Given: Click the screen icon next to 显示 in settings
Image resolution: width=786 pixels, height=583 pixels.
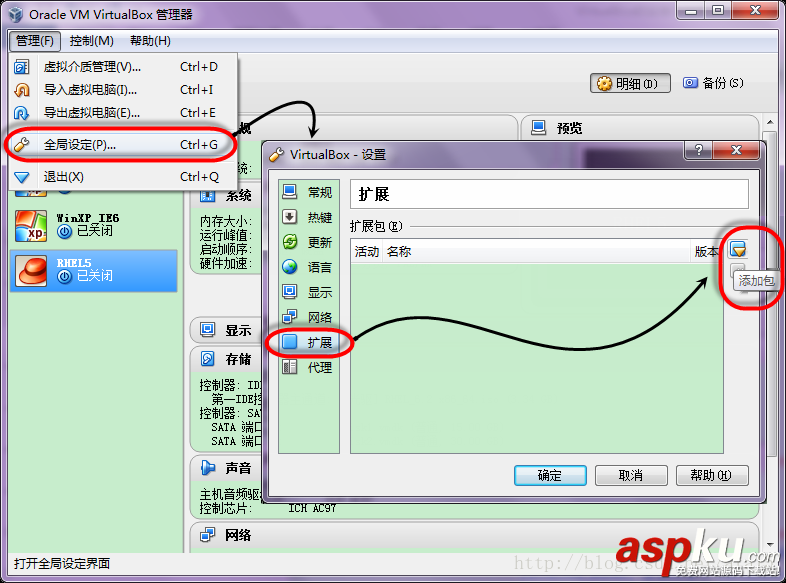Looking at the screenshot, I should coord(290,292).
